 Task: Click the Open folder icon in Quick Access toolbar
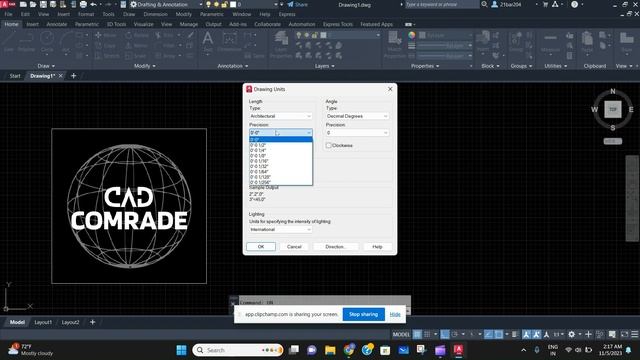[33, 4]
